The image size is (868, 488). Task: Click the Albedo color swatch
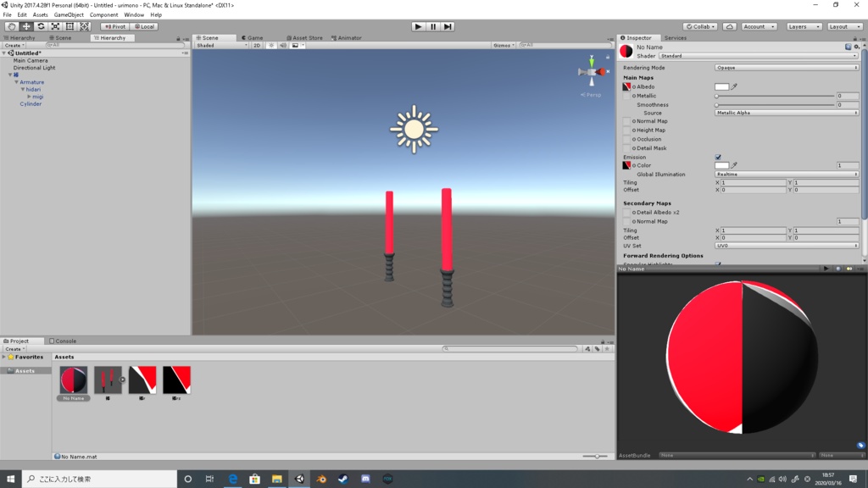coord(722,87)
